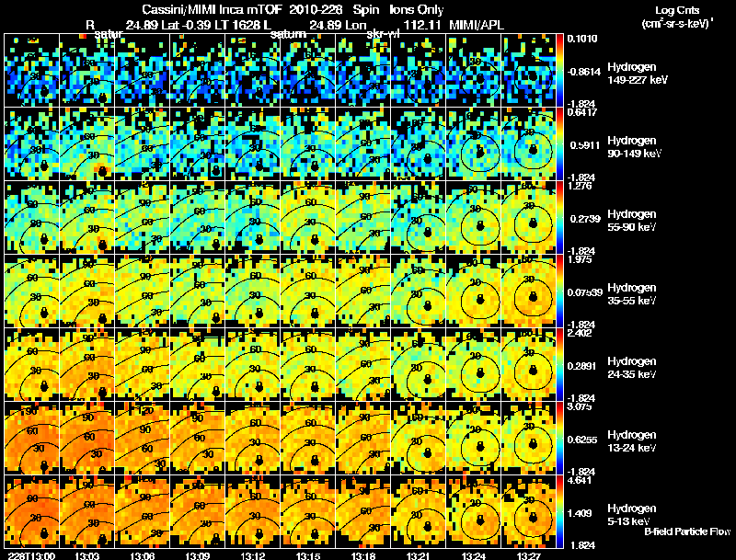Select the 13:03 panel in the 13-24 keV row
Screen dimensions: 736x560
point(86,439)
